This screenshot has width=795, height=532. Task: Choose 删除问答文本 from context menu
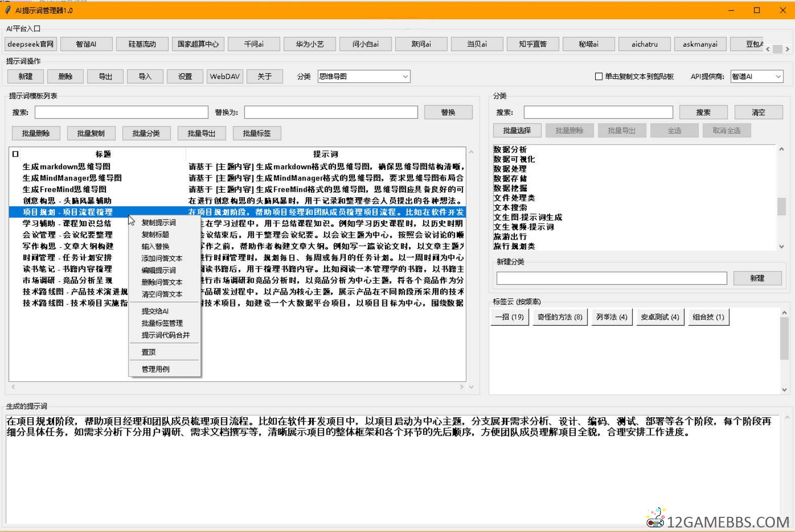click(x=165, y=282)
